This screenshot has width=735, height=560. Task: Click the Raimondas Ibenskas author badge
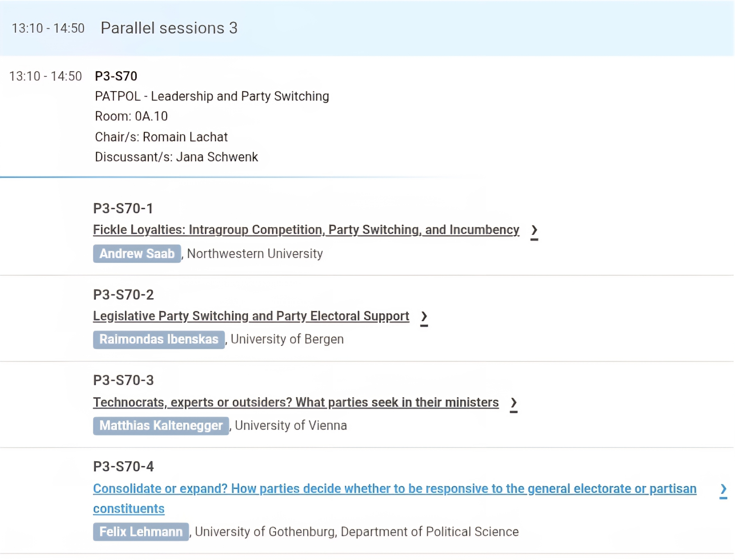coord(159,339)
